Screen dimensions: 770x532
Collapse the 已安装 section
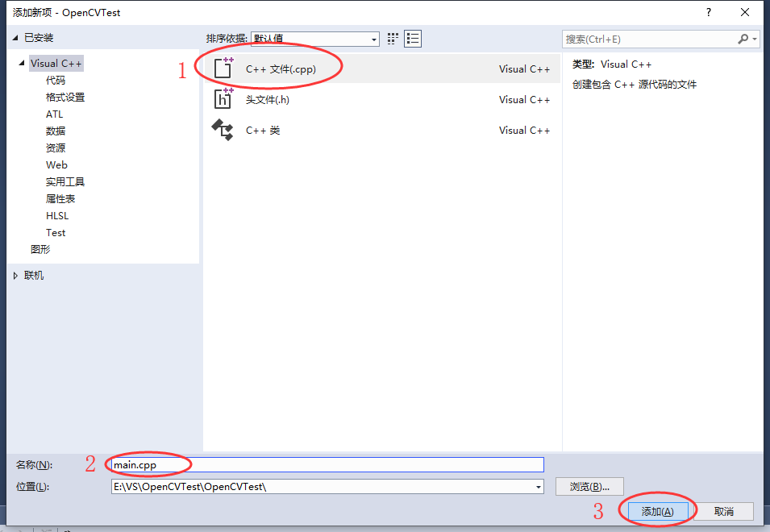15,38
